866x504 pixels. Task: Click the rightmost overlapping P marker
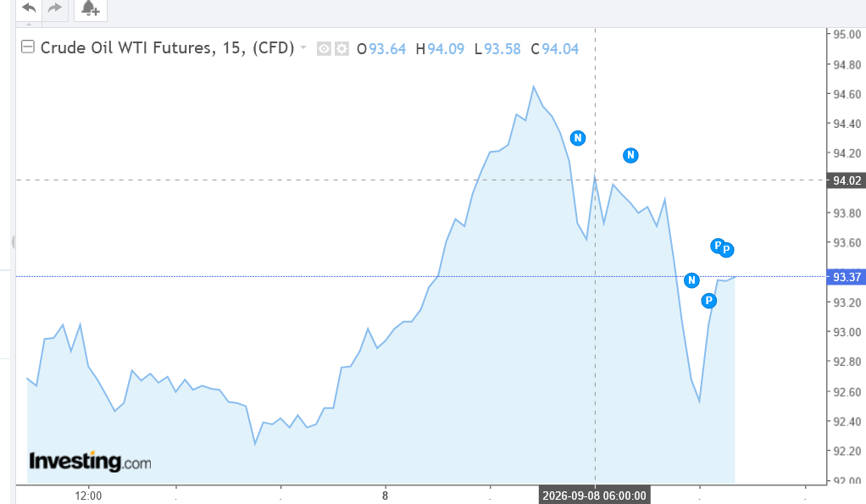click(727, 250)
